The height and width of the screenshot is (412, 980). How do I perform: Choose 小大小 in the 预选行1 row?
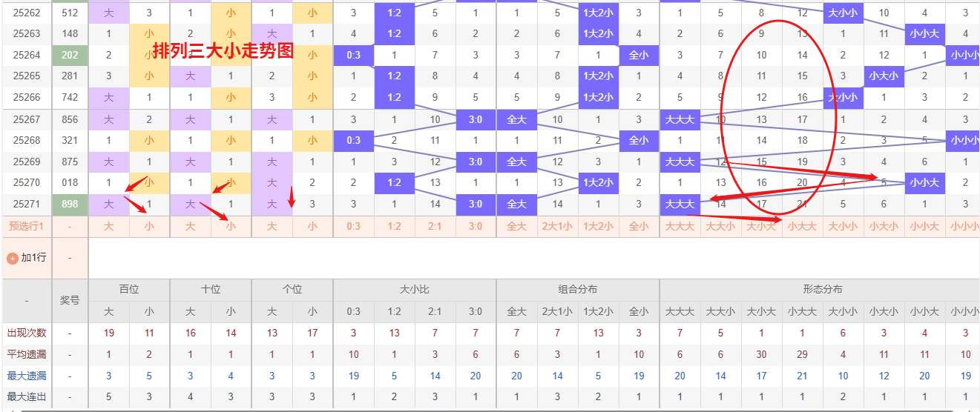884,227
